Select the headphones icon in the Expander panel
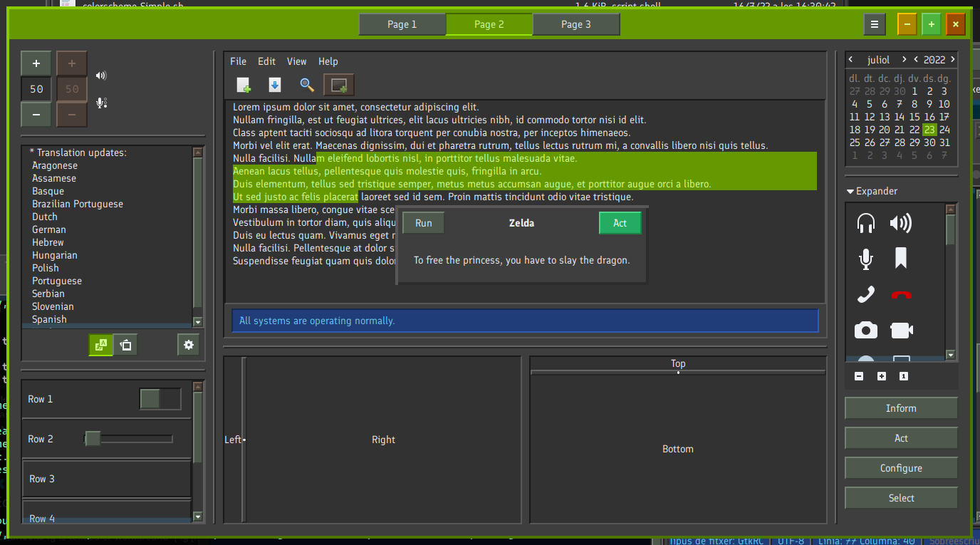This screenshot has width=980, height=545. [865, 224]
